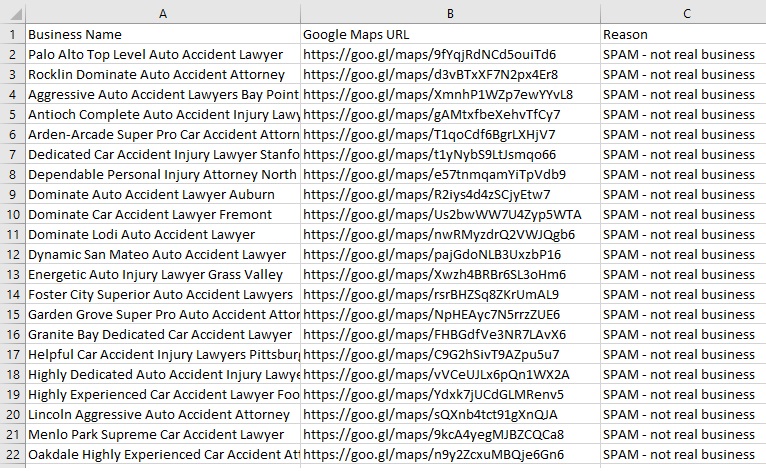Click the Google Maps URL header cell
The width and height of the screenshot is (766, 471).
pyautogui.click(x=450, y=34)
